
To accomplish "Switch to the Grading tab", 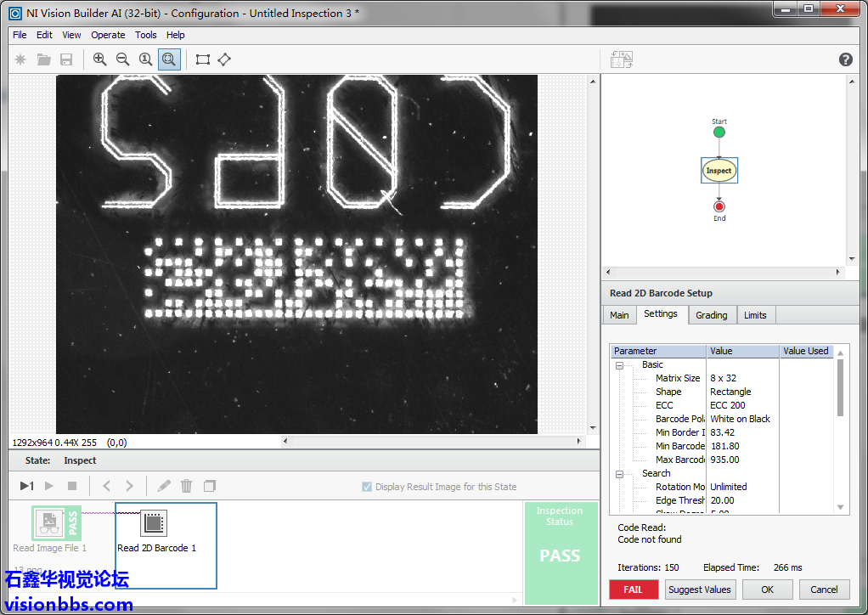I will click(x=711, y=315).
